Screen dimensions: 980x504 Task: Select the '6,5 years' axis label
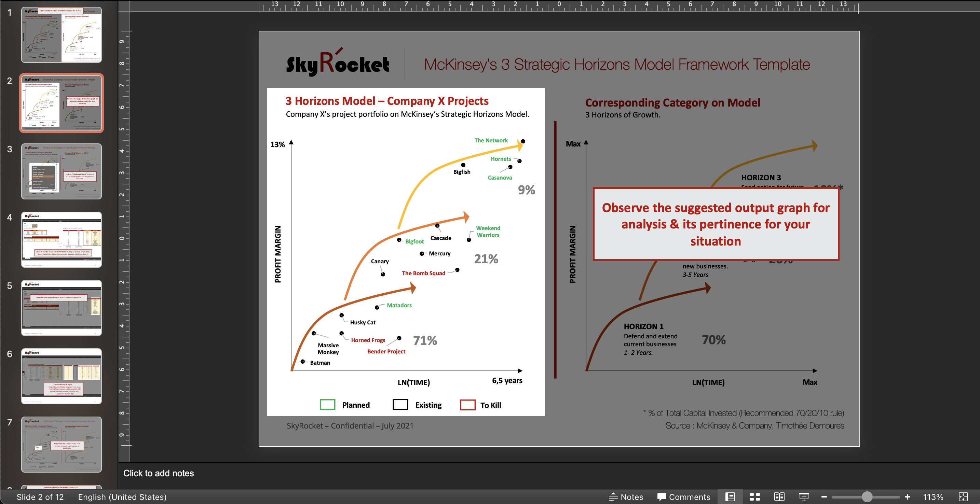coord(507,380)
